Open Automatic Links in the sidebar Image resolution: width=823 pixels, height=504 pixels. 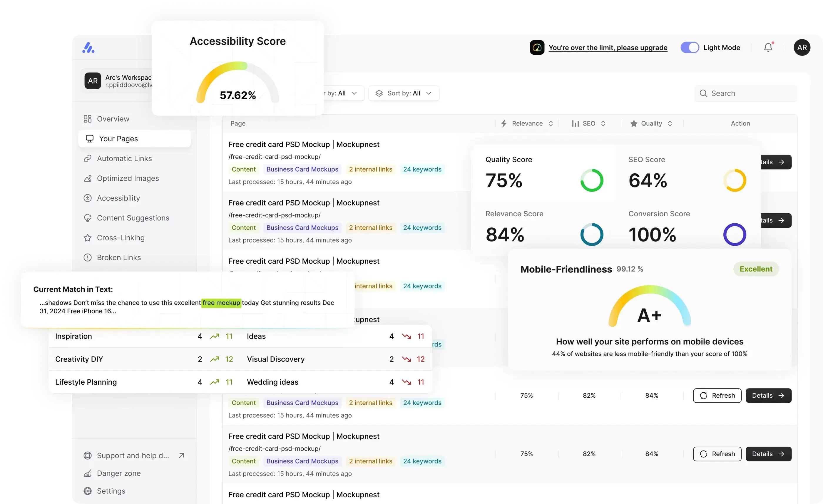pyautogui.click(x=124, y=159)
